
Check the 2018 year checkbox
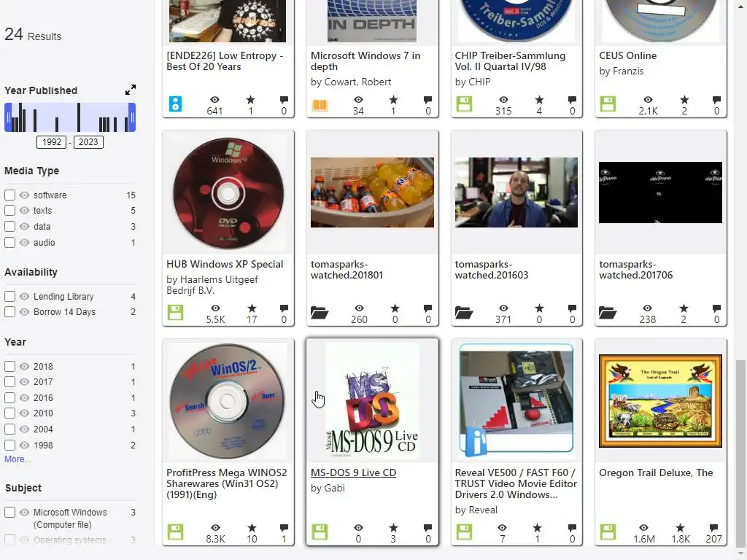9,366
